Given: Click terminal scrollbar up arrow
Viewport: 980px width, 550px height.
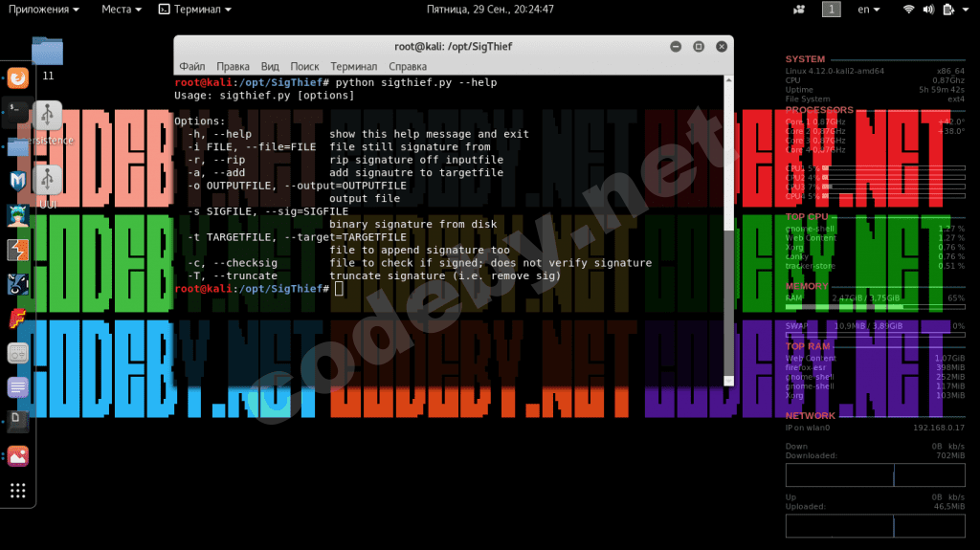Looking at the screenshot, I should tap(728, 80).
